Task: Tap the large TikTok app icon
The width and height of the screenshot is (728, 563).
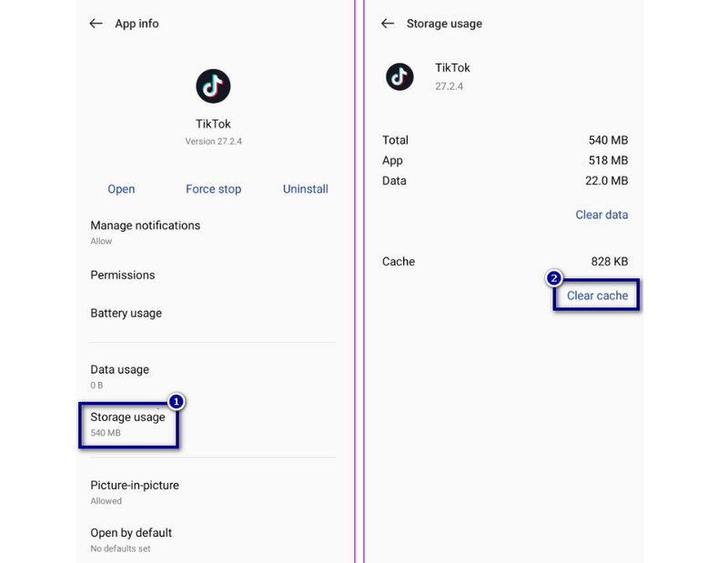Action: pos(213,86)
